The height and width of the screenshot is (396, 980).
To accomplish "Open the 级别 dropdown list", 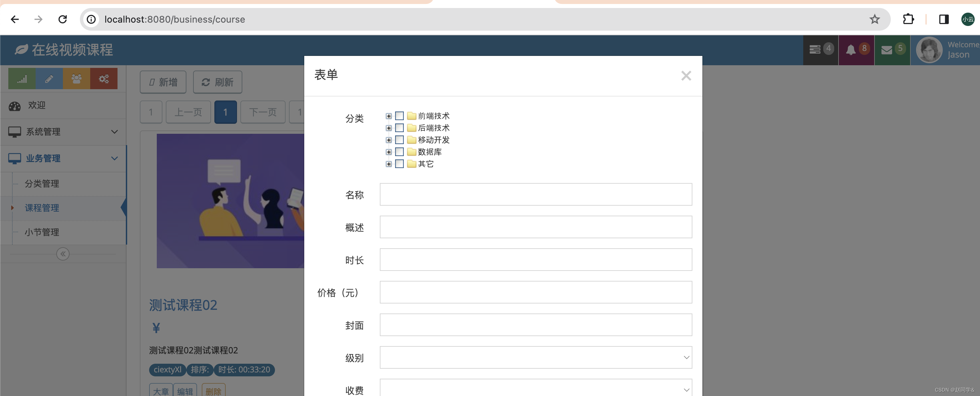I will click(535, 357).
